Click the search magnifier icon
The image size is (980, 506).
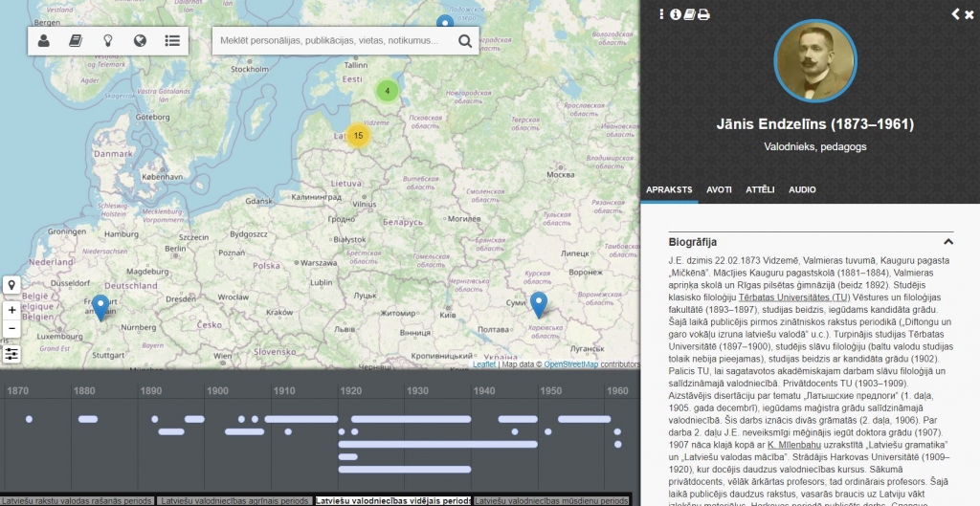[x=465, y=41]
